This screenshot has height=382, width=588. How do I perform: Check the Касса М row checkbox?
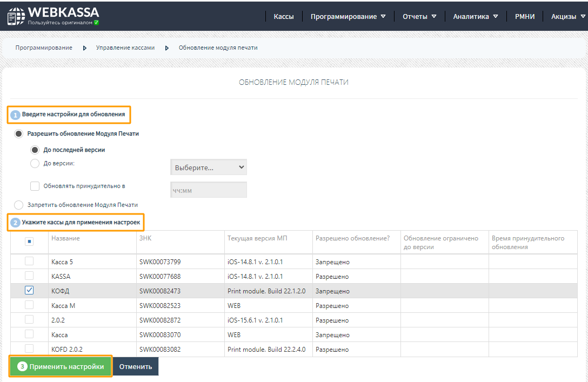click(29, 305)
